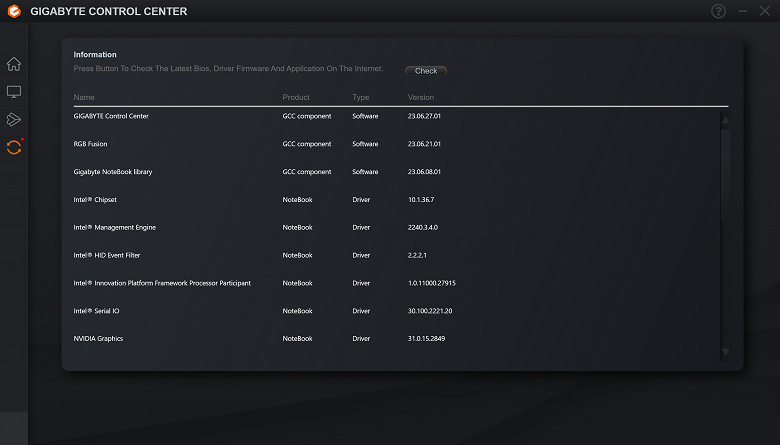
Task: Click the list's vertical scrollbar thumb
Action: [726, 160]
